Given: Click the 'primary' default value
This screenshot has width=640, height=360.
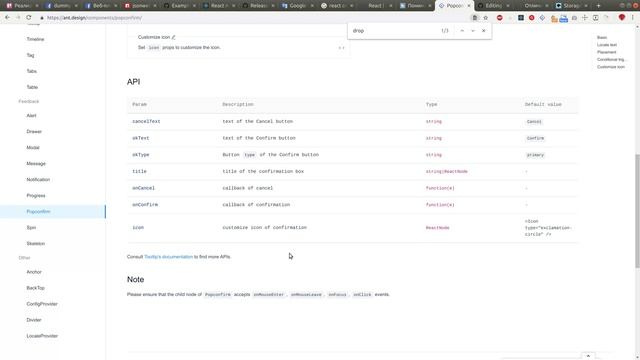Looking at the screenshot, I should [x=535, y=155].
